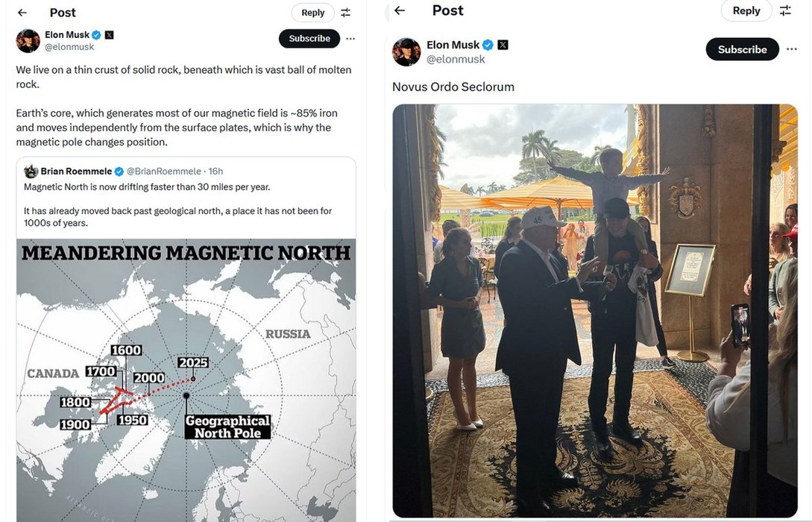
Task: Open reply sorting options on magnetic field post
Action: pyautogui.click(x=346, y=13)
